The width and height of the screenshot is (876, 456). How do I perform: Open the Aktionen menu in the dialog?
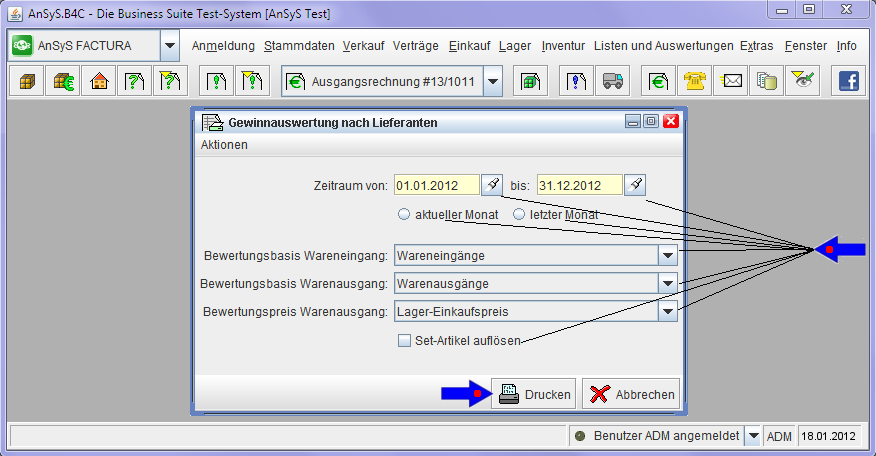(x=224, y=145)
